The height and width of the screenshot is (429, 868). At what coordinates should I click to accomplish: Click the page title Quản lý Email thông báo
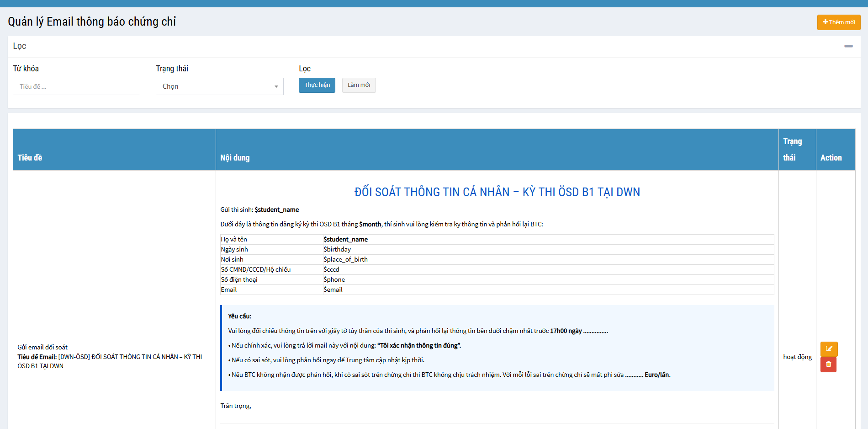92,22
